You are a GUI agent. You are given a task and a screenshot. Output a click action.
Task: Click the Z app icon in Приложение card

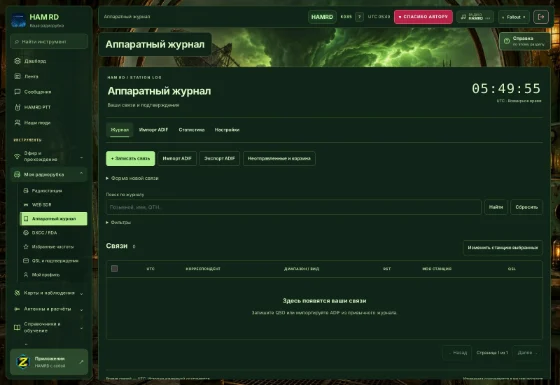coord(23,362)
